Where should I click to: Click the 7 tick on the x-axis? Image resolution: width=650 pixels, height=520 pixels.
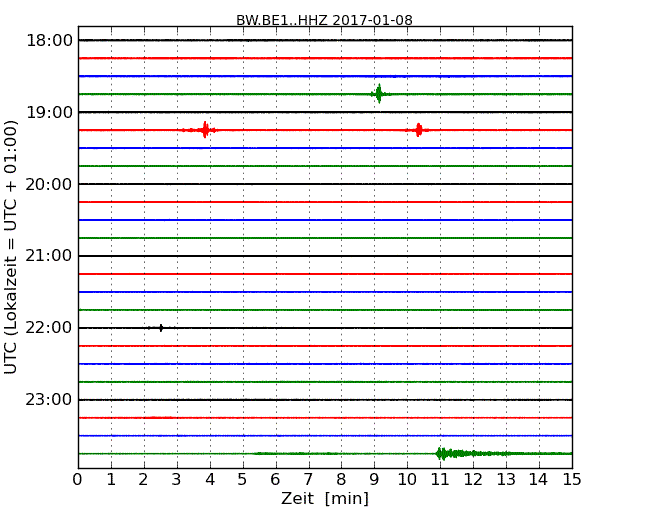point(308,480)
